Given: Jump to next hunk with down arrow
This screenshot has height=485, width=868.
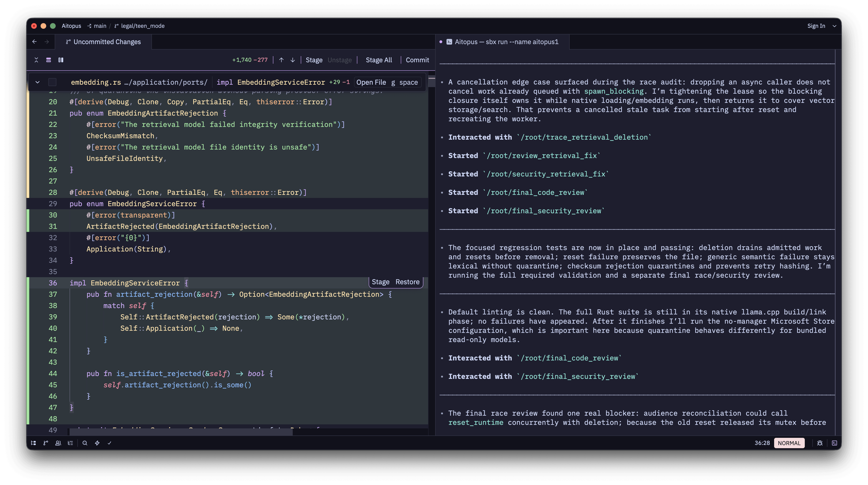Looking at the screenshot, I should (x=293, y=60).
